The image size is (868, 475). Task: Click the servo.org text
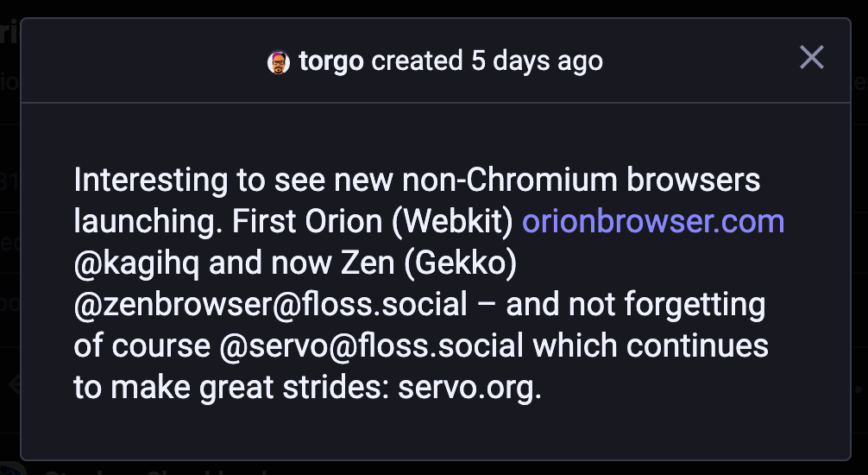point(469,387)
